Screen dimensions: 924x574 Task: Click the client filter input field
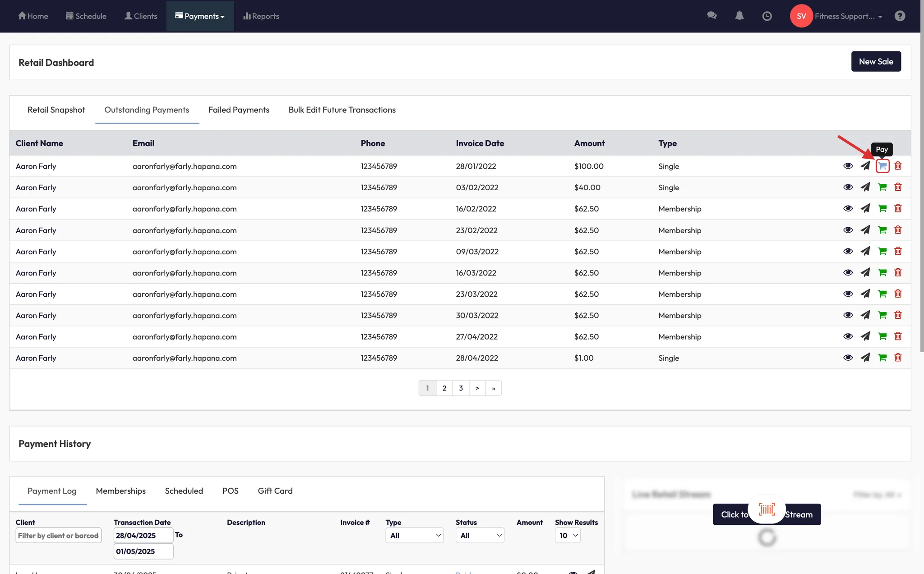click(x=58, y=535)
